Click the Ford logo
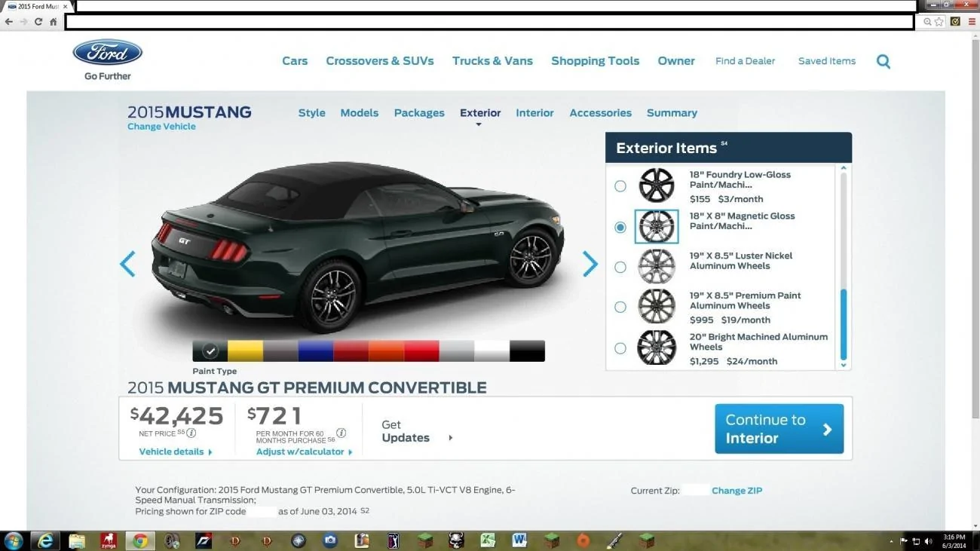The image size is (980, 551). tap(107, 53)
